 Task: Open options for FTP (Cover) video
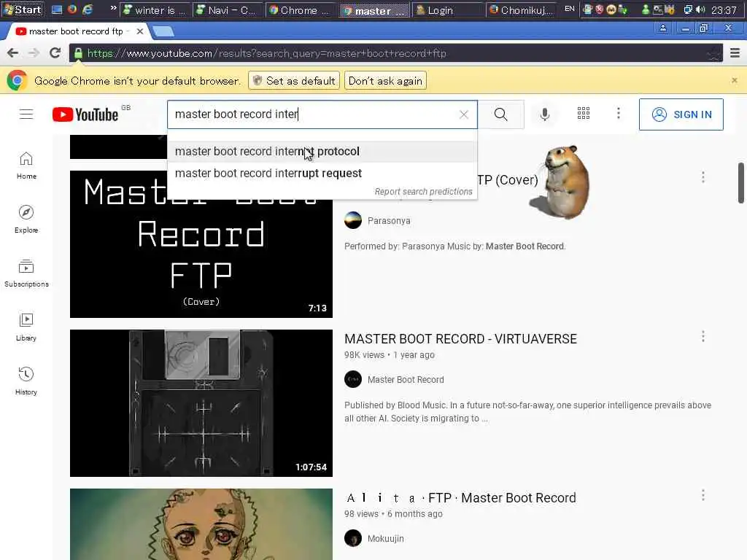coord(703,177)
